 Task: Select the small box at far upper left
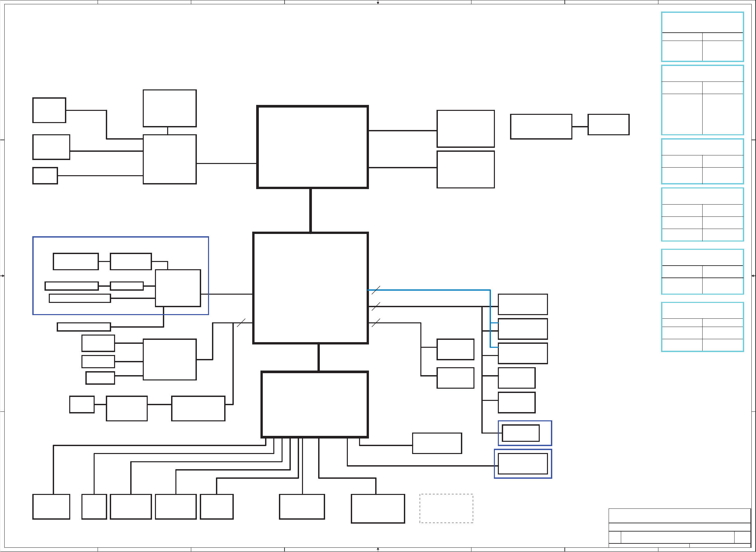coord(49,110)
